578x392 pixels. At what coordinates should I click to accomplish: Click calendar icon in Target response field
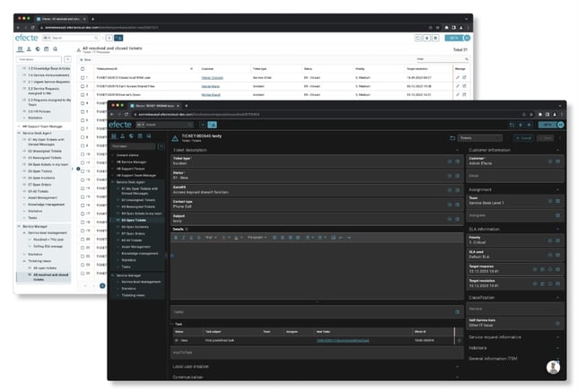coord(543,269)
